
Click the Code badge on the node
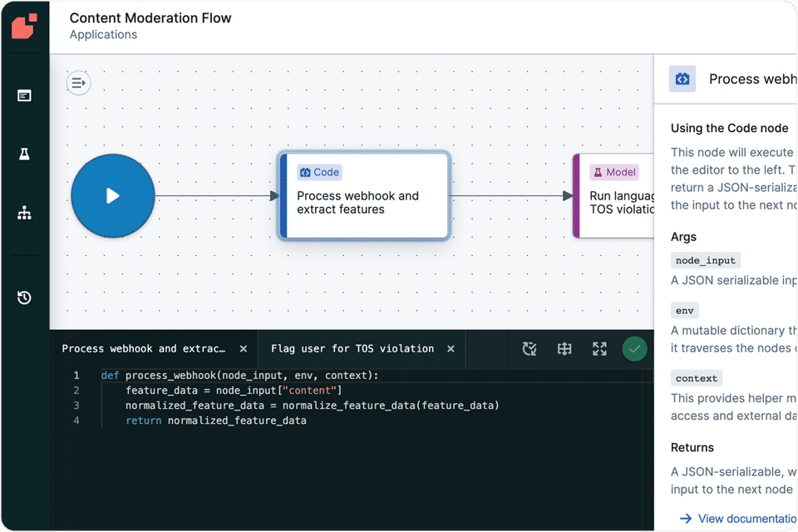click(x=319, y=172)
